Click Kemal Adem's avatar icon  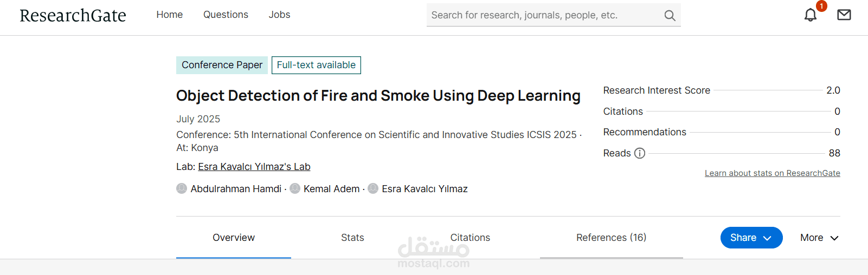pos(295,188)
